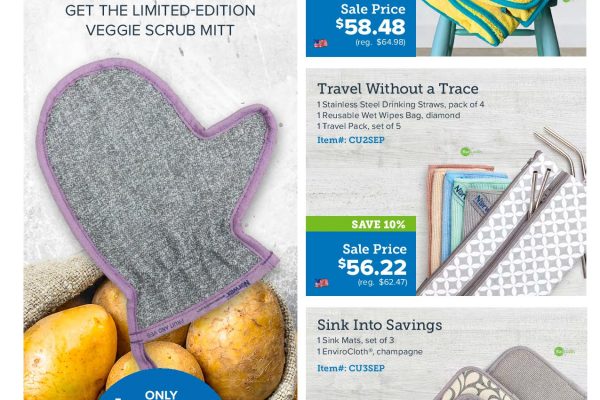Viewport: 600px width, 400px height.
Task: Select the Sink Into Savings heading
Action: (380, 325)
